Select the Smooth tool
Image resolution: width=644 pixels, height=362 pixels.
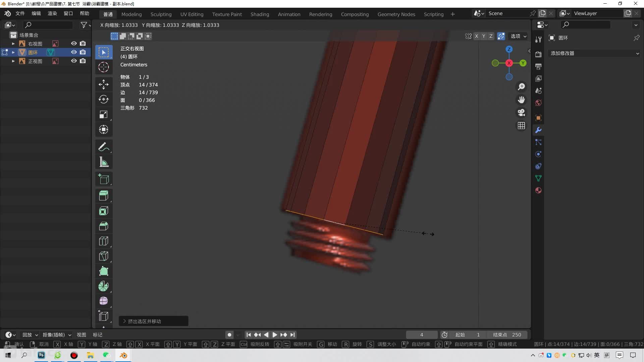104,301
